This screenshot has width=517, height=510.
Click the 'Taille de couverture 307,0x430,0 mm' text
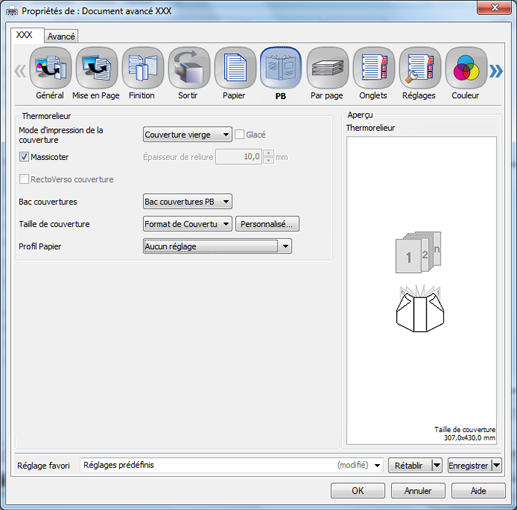point(465,434)
